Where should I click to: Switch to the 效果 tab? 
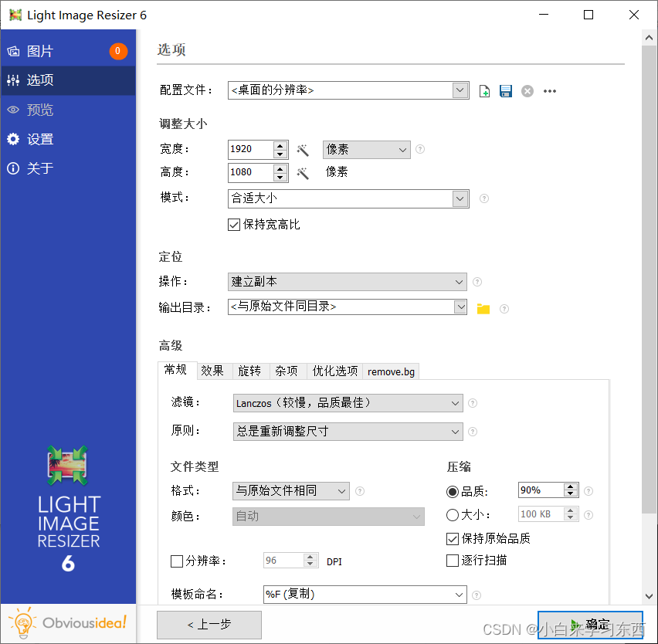212,371
